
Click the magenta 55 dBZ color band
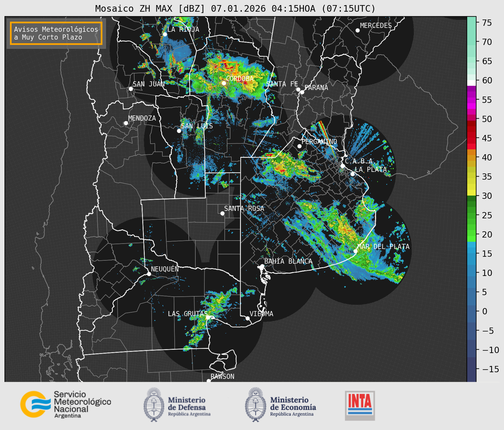(471, 100)
